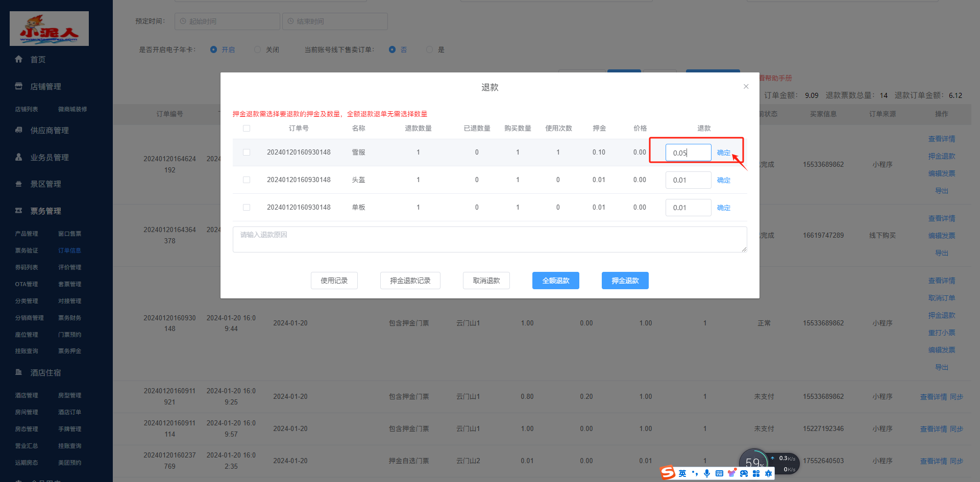Expand the 景区管理 sidebar menu
980x482 pixels.
(45, 184)
